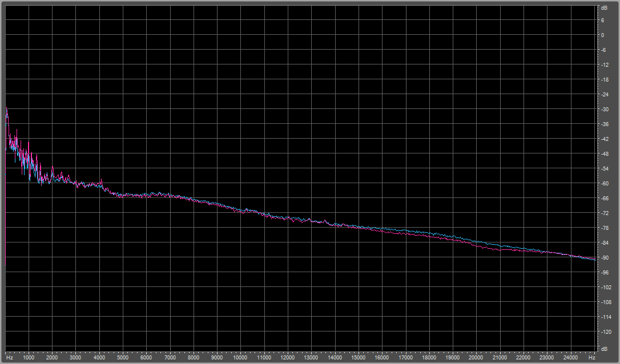Click the dB unit label below -120
620x364 pixels.
(605, 349)
